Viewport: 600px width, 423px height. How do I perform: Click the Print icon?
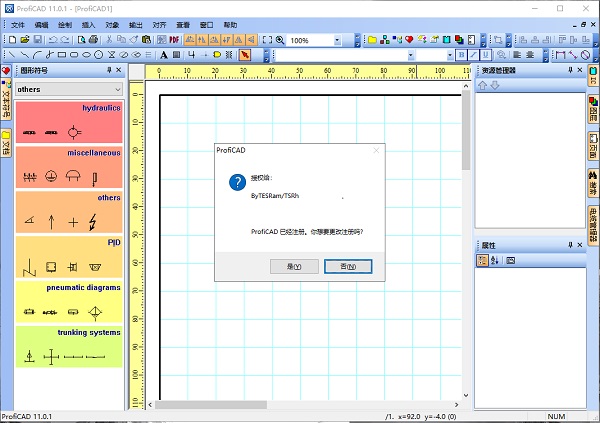(x=93, y=40)
